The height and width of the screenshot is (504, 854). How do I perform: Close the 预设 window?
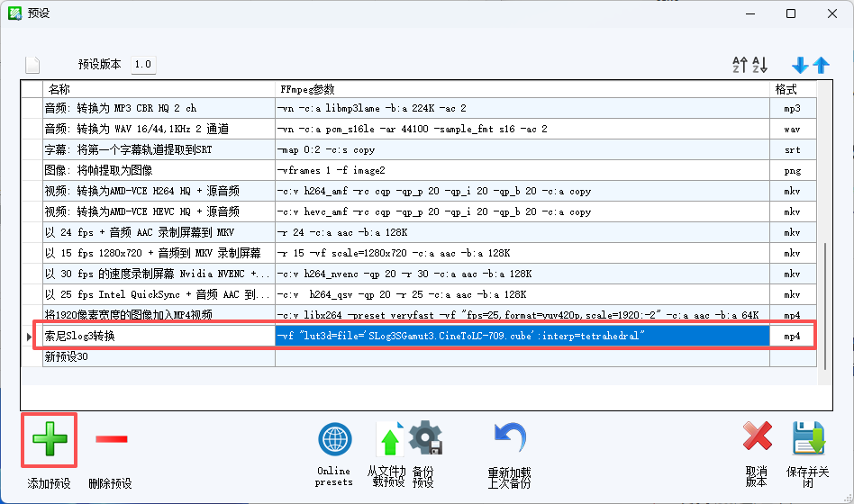[832, 13]
